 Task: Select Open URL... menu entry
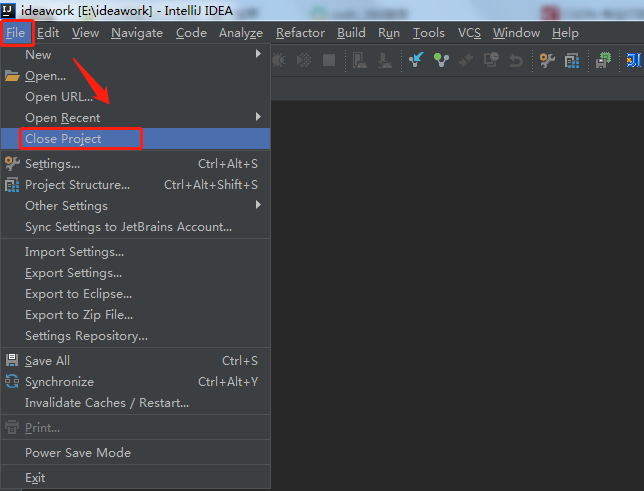coord(136,97)
